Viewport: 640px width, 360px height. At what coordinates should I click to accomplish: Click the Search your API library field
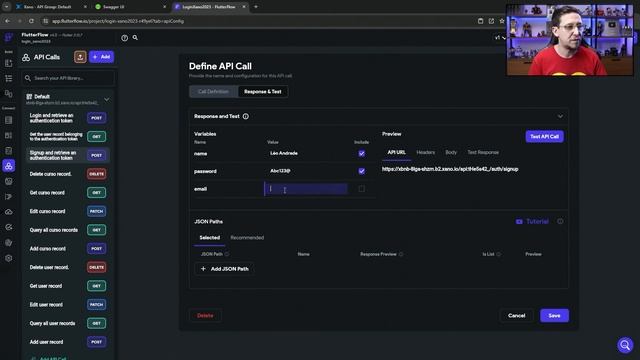[x=69, y=78]
